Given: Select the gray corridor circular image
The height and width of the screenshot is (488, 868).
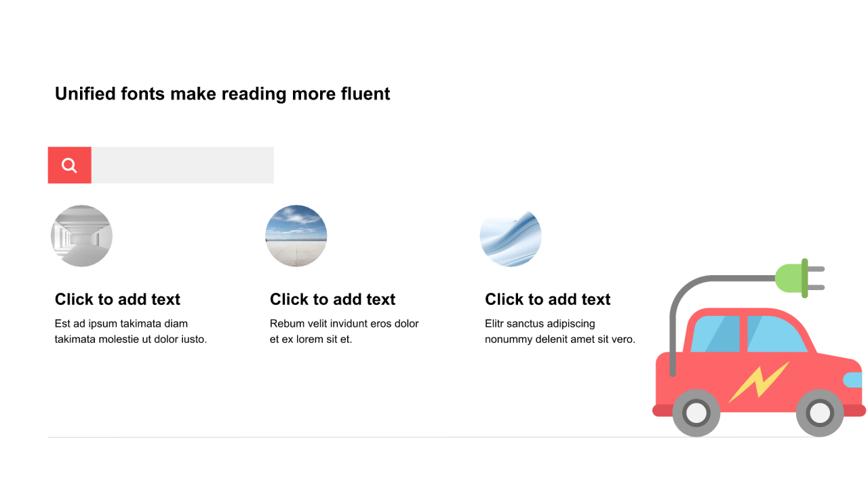Looking at the screenshot, I should pyautogui.click(x=81, y=236).
